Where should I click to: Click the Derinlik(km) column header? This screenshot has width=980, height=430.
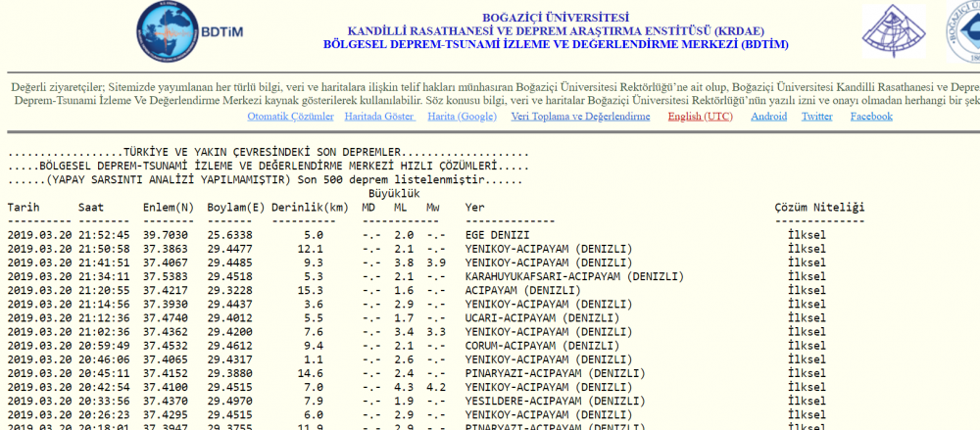[x=310, y=208]
